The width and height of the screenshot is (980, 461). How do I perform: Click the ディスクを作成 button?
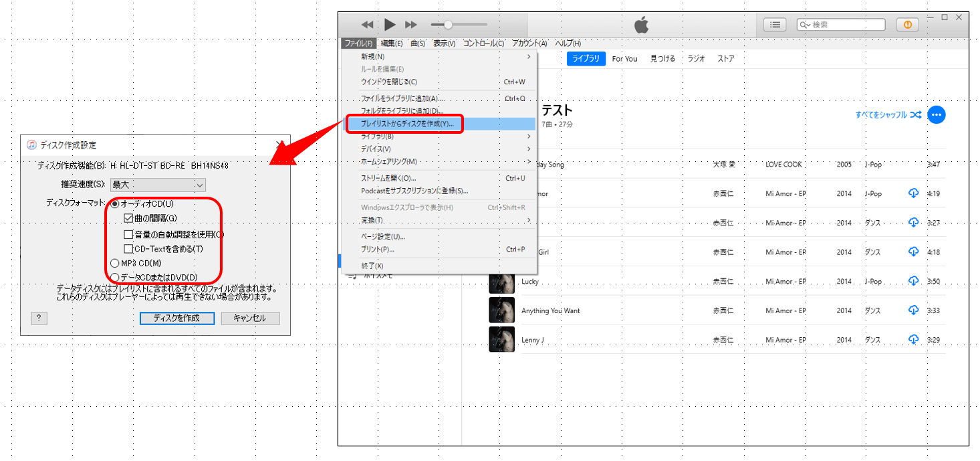point(177,318)
